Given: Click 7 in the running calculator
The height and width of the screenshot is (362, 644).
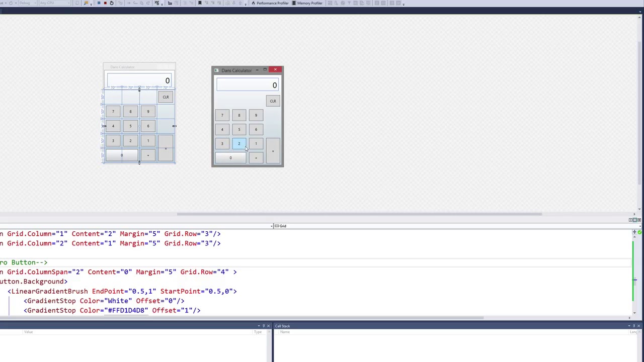Looking at the screenshot, I should pyautogui.click(x=222, y=115).
